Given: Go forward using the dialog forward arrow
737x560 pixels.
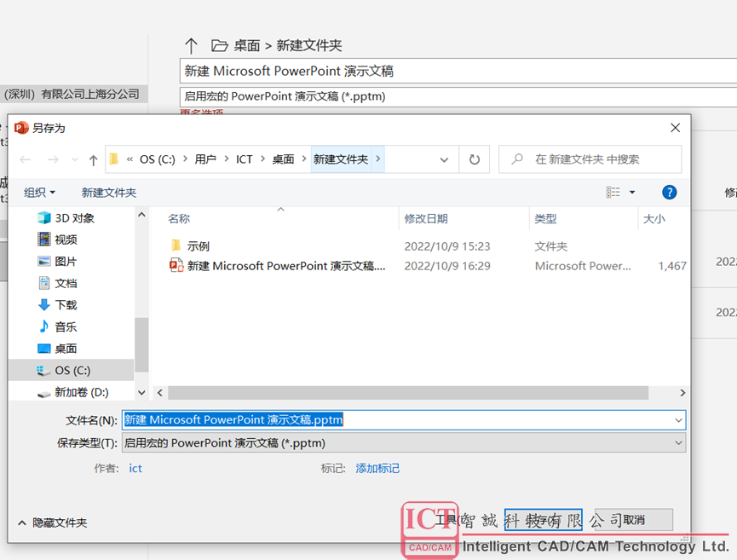Looking at the screenshot, I should click(x=53, y=160).
